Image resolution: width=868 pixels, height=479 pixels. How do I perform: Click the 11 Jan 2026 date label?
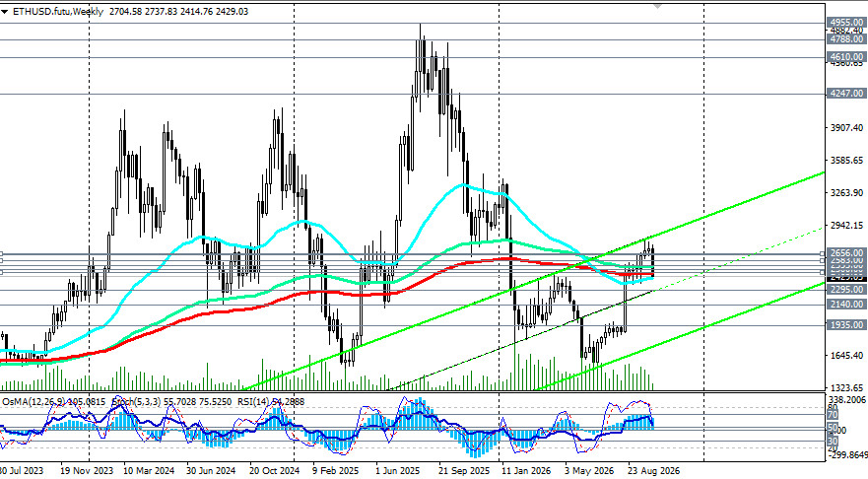click(x=526, y=471)
